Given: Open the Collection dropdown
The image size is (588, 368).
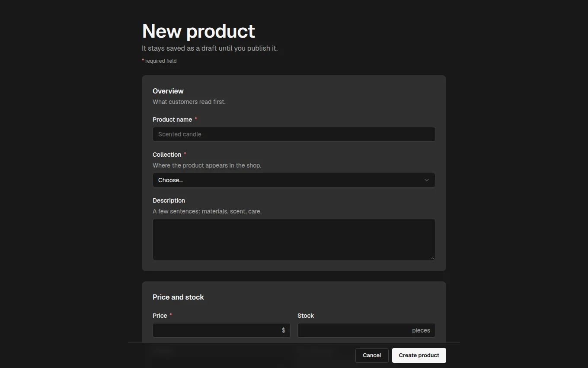Looking at the screenshot, I should pyautogui.click(x=294, y=180).
